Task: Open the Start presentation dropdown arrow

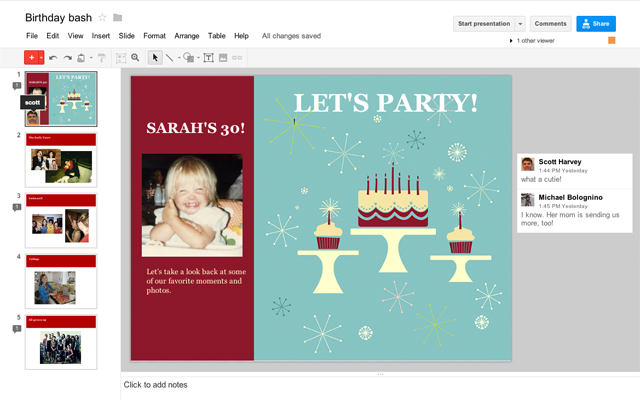Action: 520,24
